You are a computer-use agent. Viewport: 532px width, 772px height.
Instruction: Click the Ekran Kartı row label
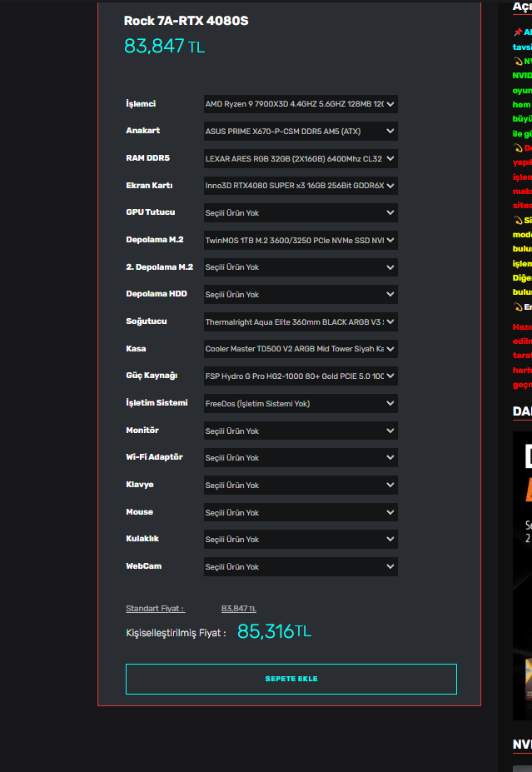pos(149,186)
